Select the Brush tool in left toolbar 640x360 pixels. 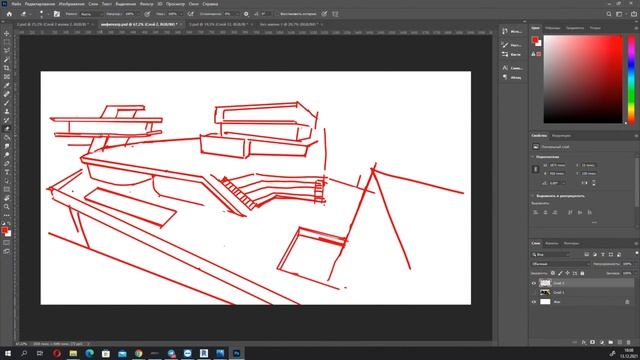point(7,102)
